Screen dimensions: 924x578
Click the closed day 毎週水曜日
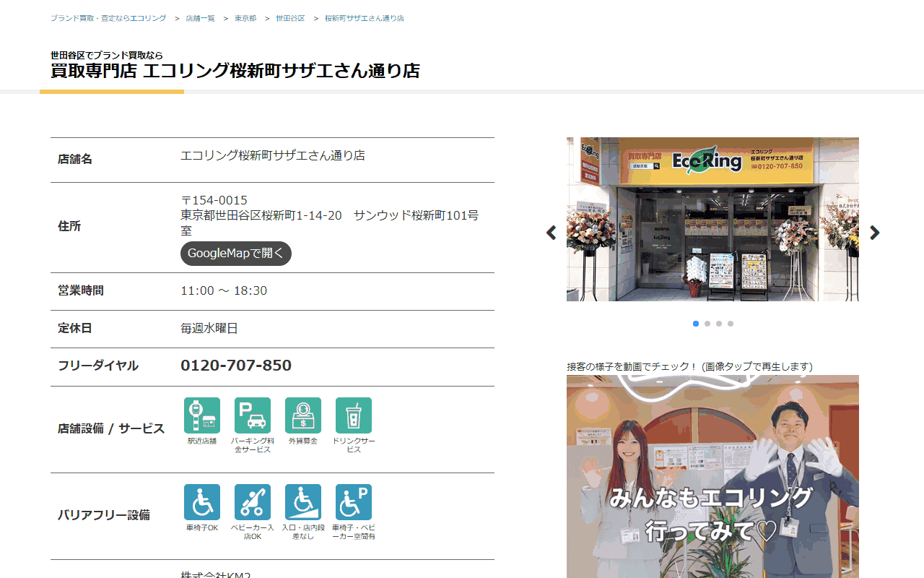coord(209,328)
